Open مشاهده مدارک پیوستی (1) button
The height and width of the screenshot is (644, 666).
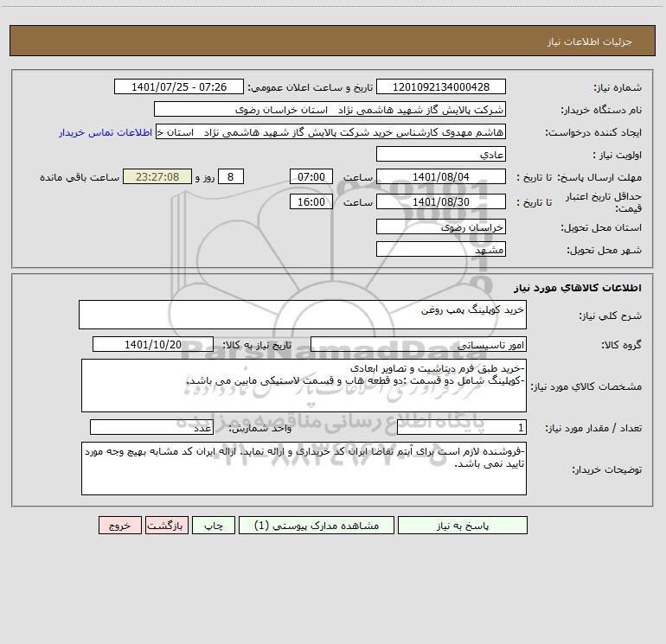(x=317, y=526)
